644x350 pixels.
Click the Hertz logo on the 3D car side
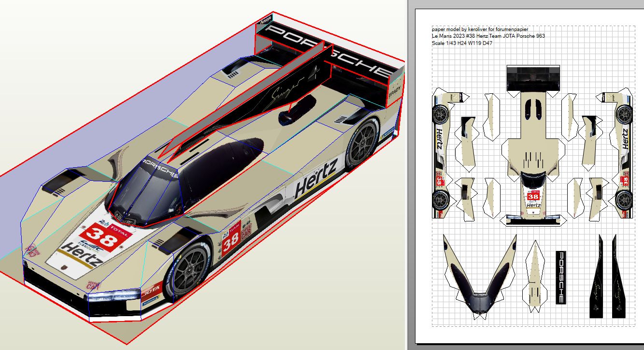click(x=316, y=179)
